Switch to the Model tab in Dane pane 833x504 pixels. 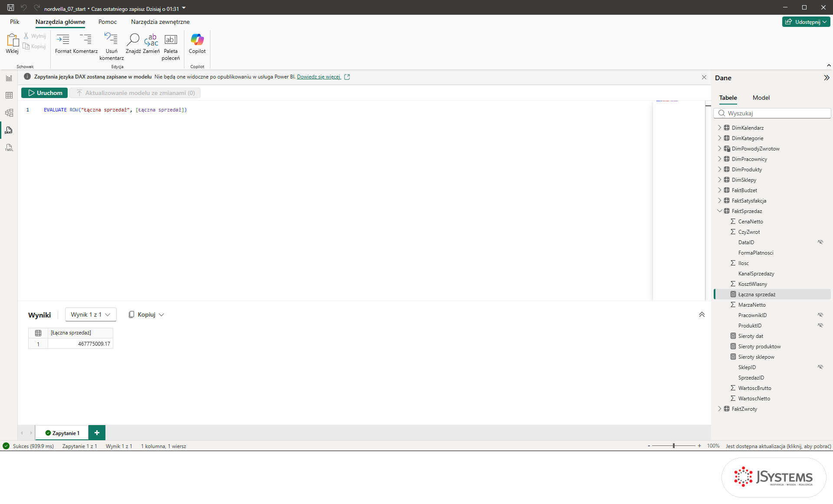[761, 98]
